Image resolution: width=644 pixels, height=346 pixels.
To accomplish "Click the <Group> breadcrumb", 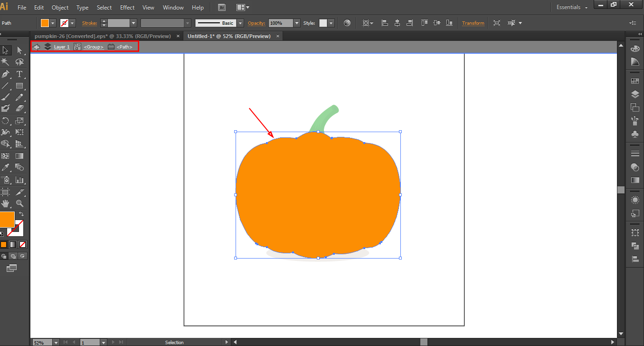I will (94, 47).
